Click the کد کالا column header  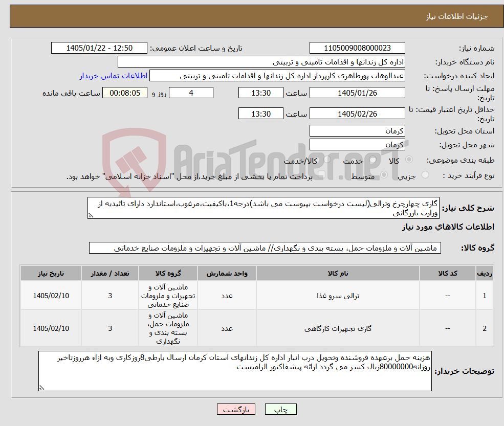447,274
